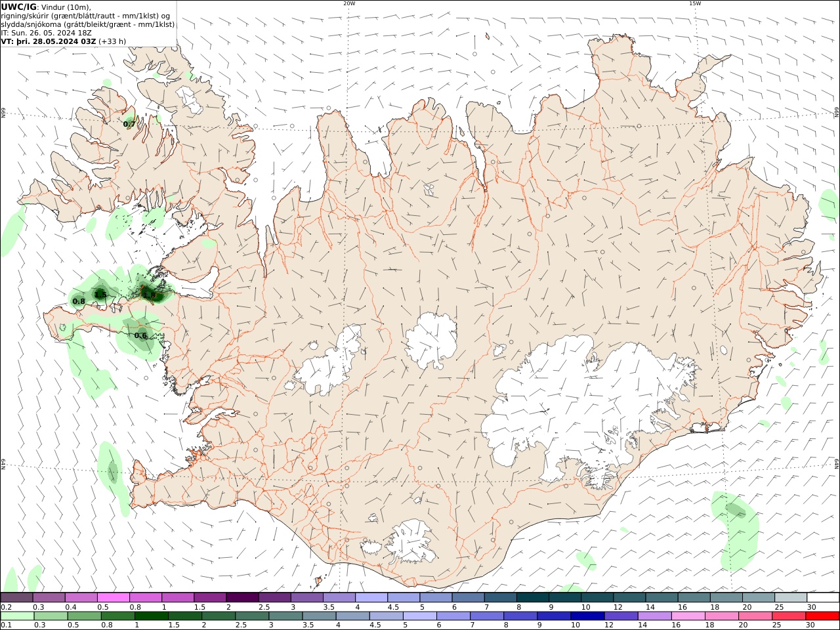Select the white swatch labeled 30 in the upper legend

[823, 597]
